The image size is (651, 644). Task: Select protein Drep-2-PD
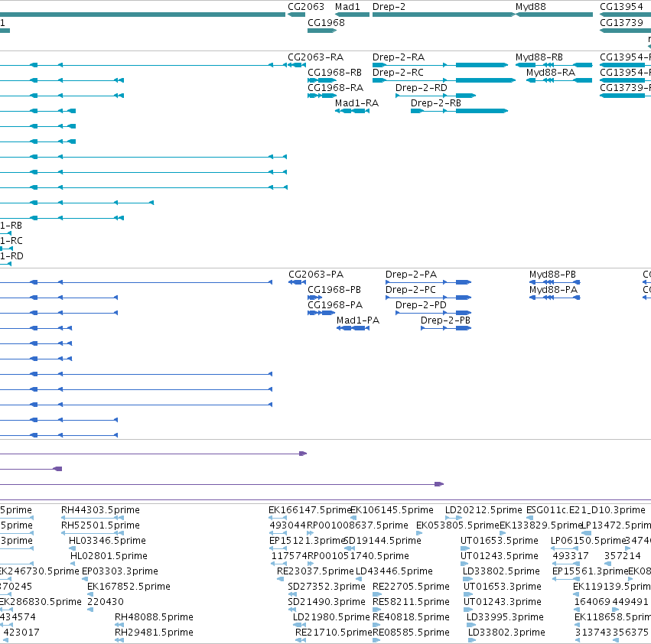(421, 305)
